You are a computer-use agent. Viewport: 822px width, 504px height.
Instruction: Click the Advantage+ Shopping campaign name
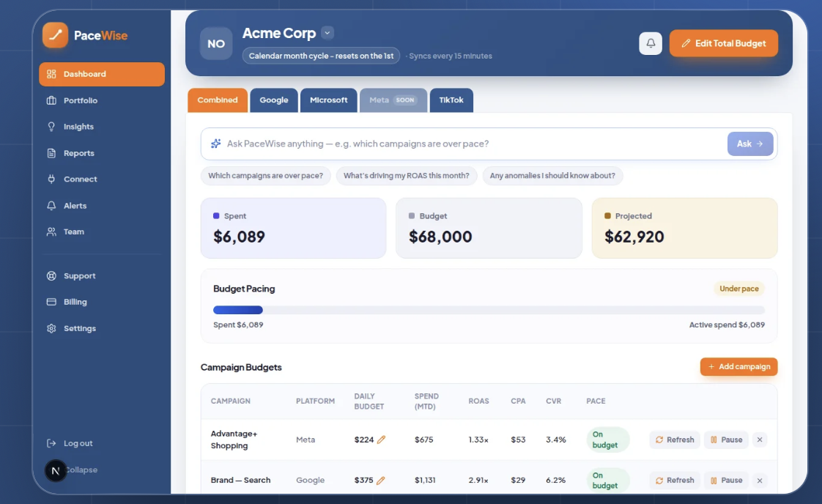(x=234, y=440)
